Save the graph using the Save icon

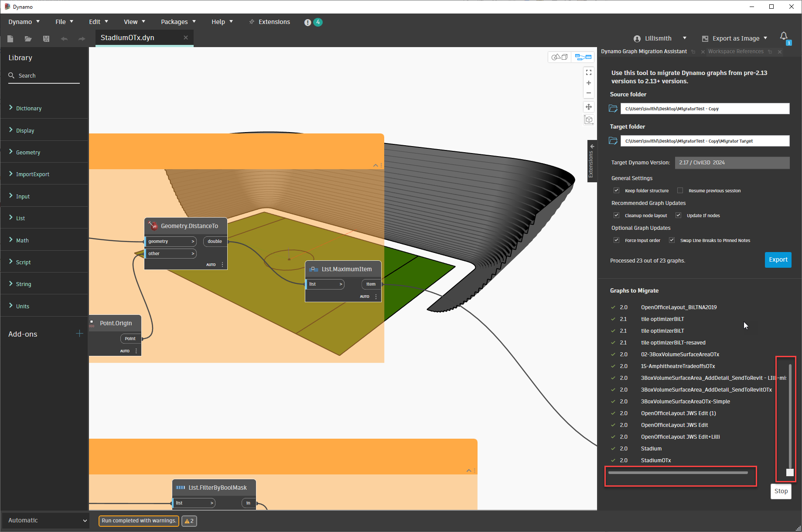(x=46, y=39)
